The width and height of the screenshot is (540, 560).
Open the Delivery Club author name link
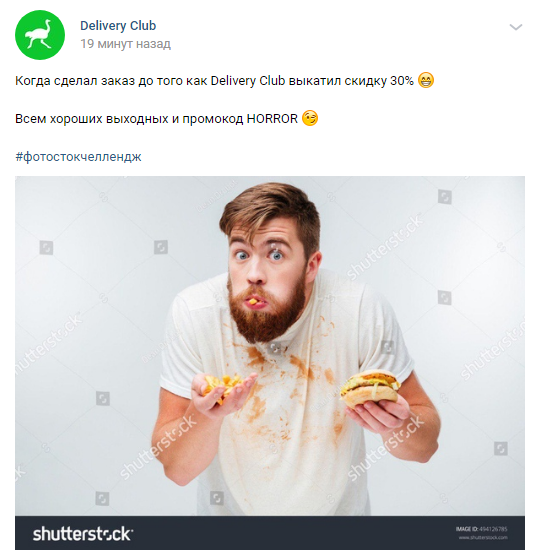(x=118, y=26)
